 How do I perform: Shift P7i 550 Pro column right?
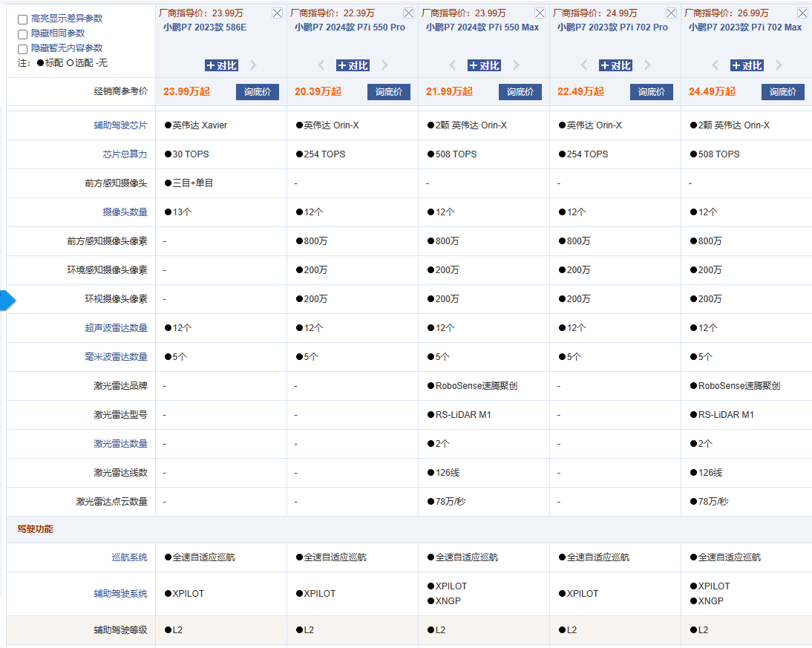(x=384, y=65)
